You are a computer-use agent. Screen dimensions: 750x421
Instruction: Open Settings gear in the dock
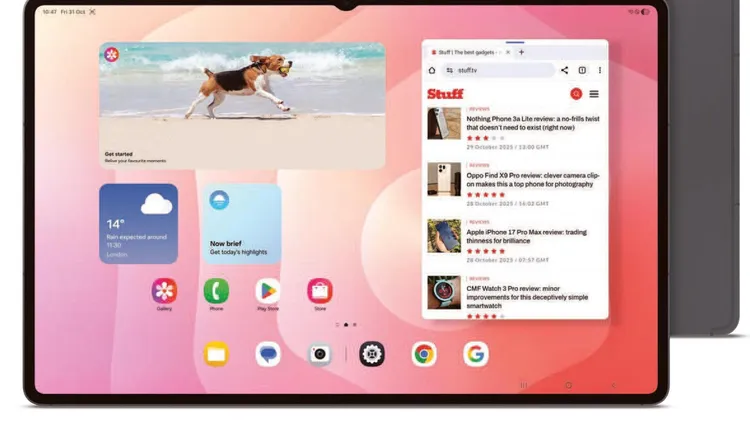coord(372,354)
